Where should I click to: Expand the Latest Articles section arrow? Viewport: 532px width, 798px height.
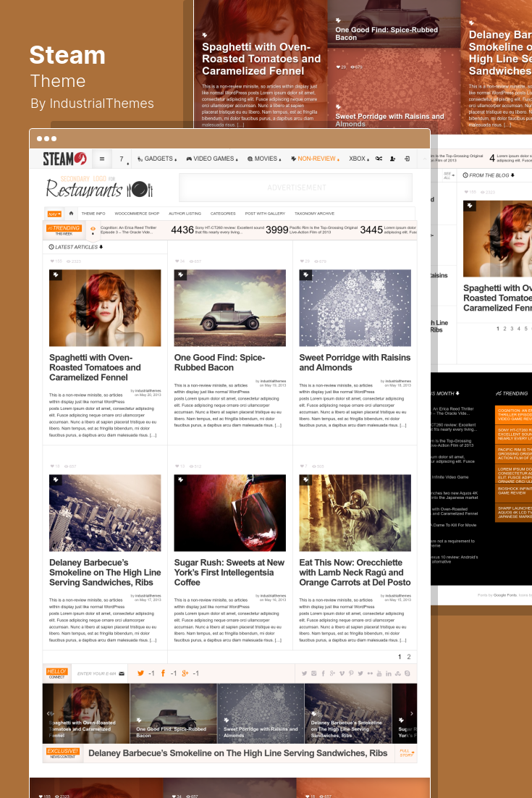[101, 247]
